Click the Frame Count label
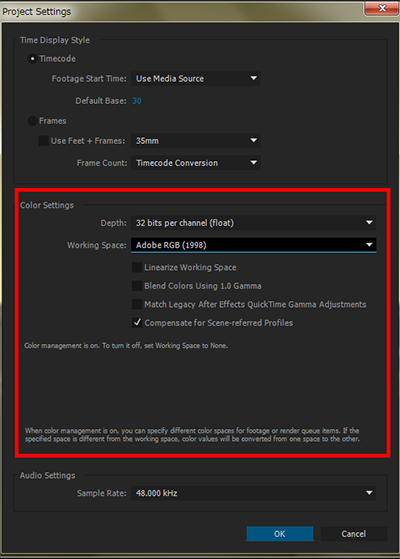The height and width of the screenshot is (559, 400). point(102,163)
